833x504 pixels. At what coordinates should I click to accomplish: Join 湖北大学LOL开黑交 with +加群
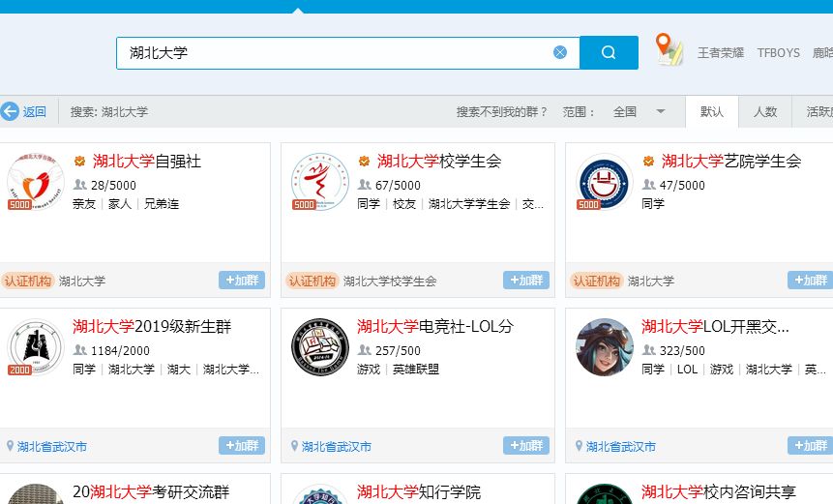click(x=810, y=445)
